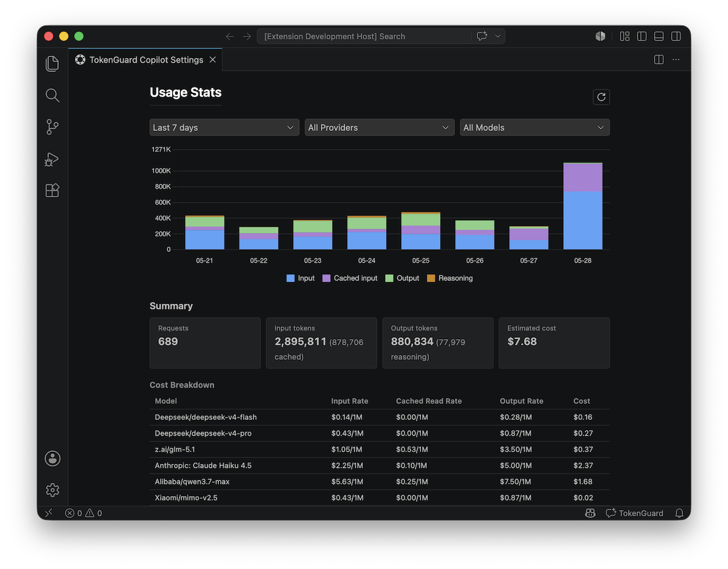Click the Input tokens 2,895,811 card

[322, 343]
